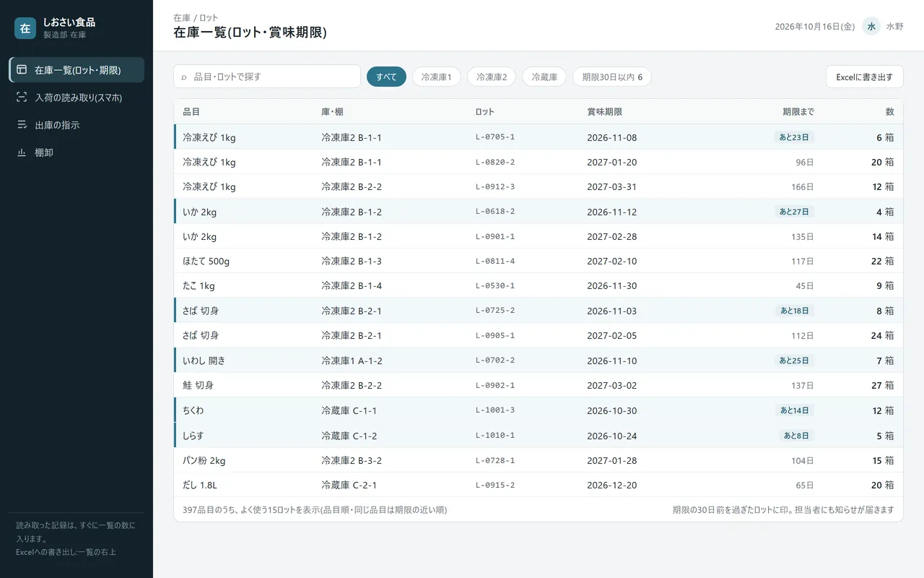This screenshot has width=924, height=578.
Task: Click the Excelに書き出す button
Action: (865, 77)
